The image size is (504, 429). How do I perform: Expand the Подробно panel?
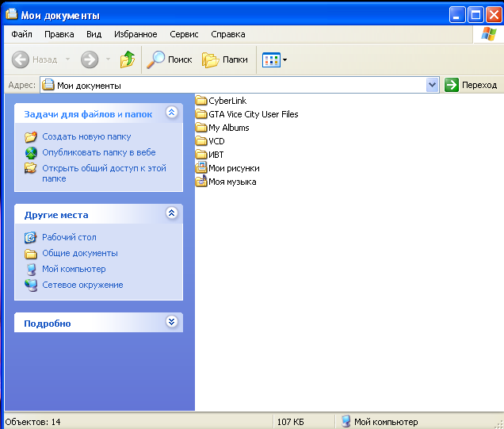point(172,322)
